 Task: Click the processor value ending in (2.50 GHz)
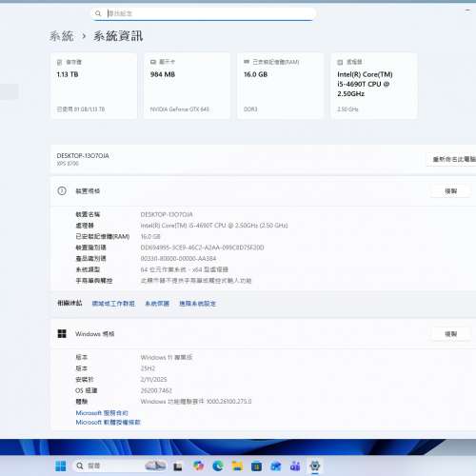point(214,226)
